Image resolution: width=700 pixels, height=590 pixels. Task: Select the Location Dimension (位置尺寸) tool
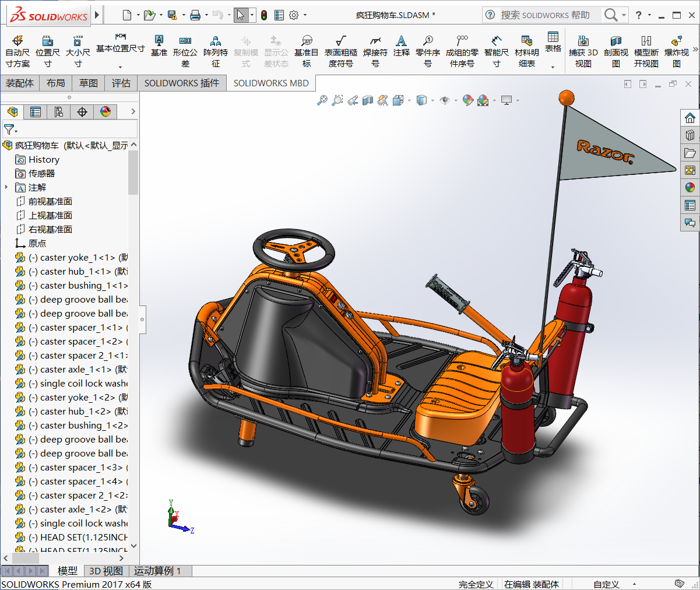pyautogui.click(x=48, y=51)
